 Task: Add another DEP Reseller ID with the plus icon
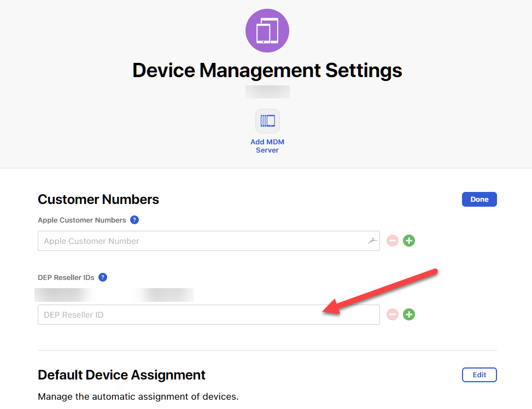point(408,314)
